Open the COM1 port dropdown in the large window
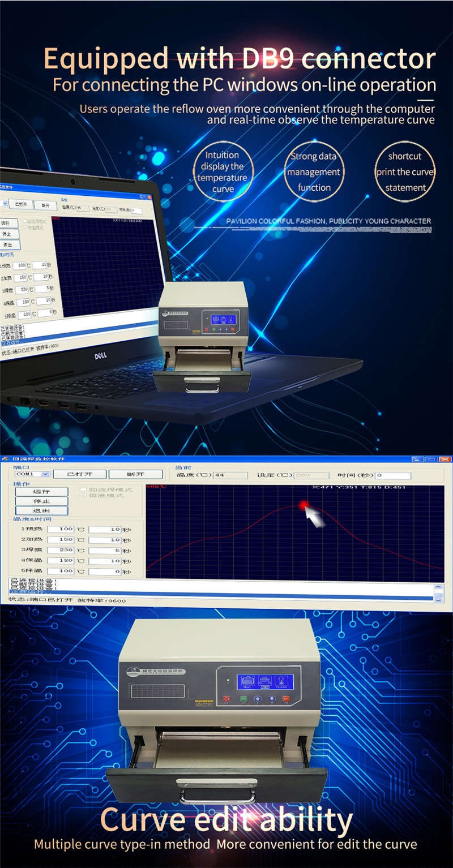The height and width of the screenshot is (868, 453). point(46,474)
